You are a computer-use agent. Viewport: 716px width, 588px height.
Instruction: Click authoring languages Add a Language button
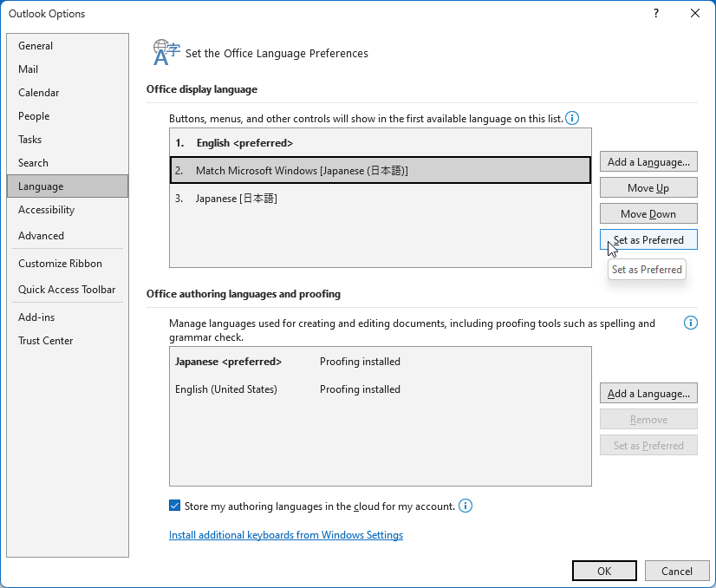[648, 394]
